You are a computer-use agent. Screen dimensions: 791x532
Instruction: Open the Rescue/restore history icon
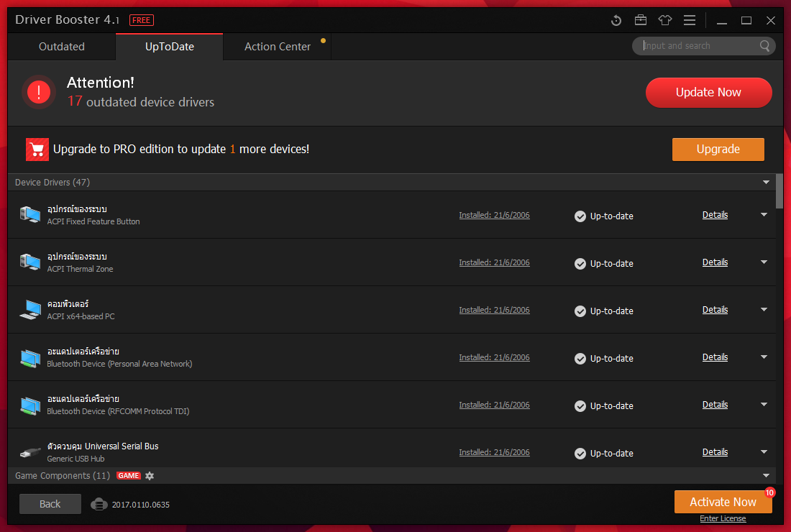(616, 20)
